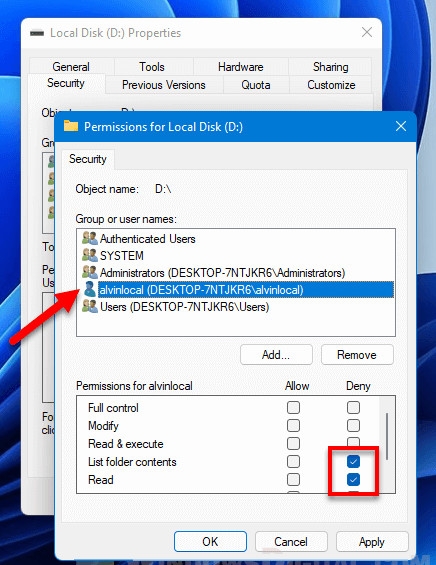Select Authenticated Users in the list
The width and height of the screenshot is (436, 565).
tap(147, 239)
